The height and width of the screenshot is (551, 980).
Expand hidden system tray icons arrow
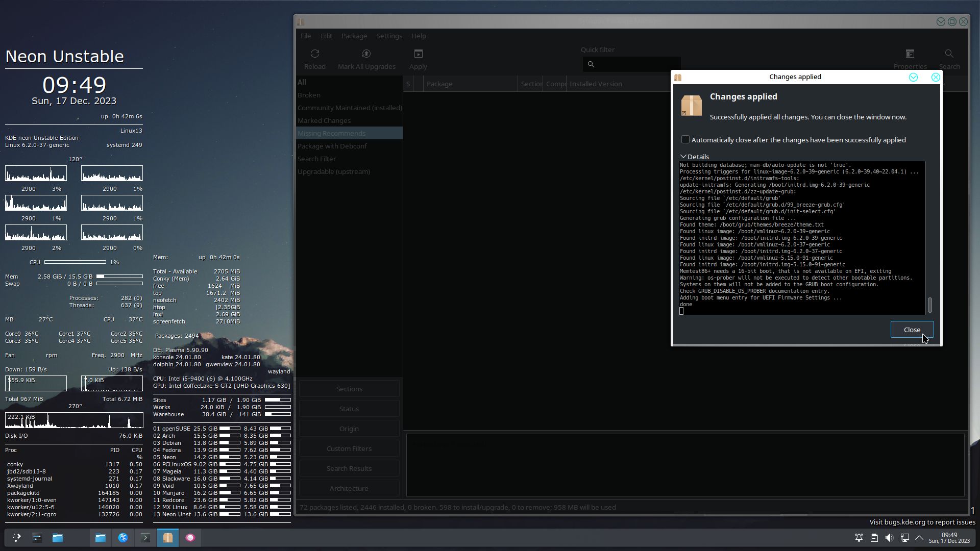(x=919, y=538)
